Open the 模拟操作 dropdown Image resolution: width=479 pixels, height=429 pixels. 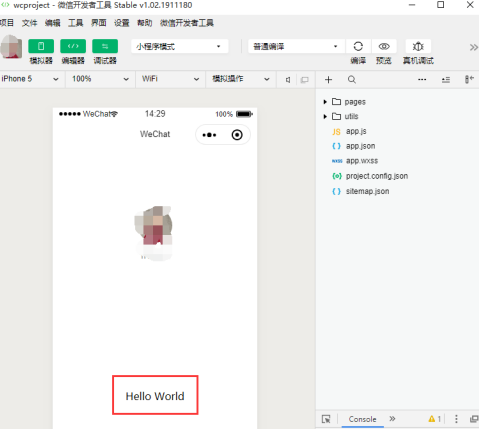[241, 79]
